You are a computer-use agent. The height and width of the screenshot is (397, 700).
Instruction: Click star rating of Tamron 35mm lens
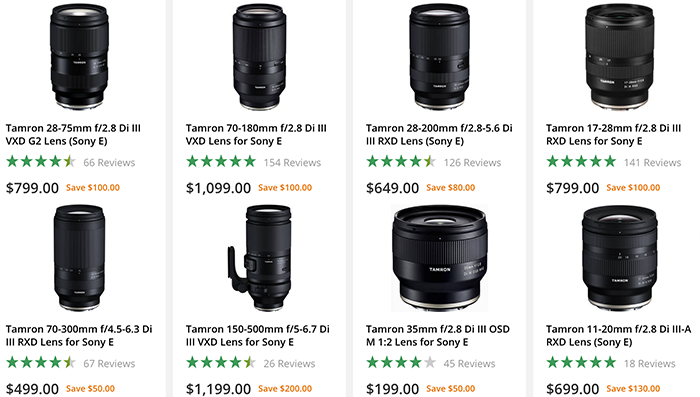point(401,362)
